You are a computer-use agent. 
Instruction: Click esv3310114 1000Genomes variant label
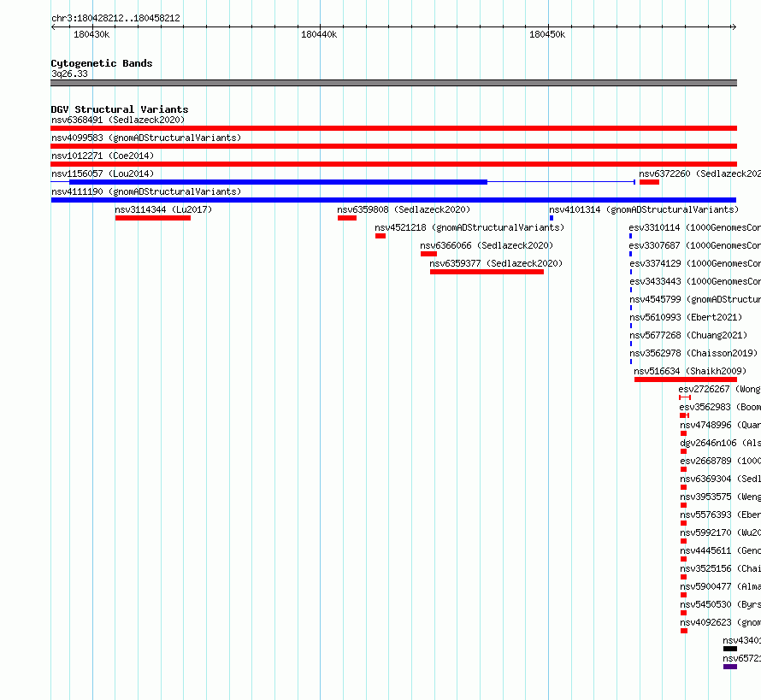[695, 227]
